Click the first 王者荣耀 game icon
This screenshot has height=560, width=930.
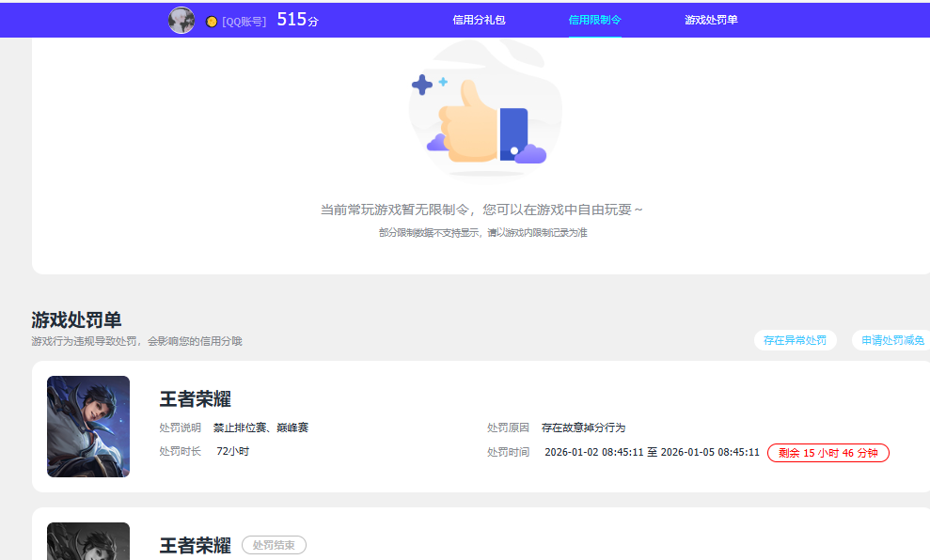pyautogui.click(x=87, y=426)
